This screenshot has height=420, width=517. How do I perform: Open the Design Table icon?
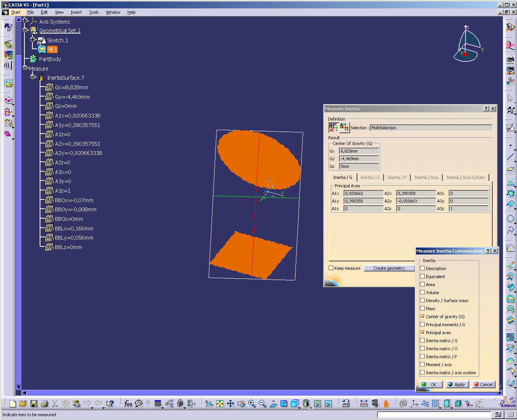point(157,404)
